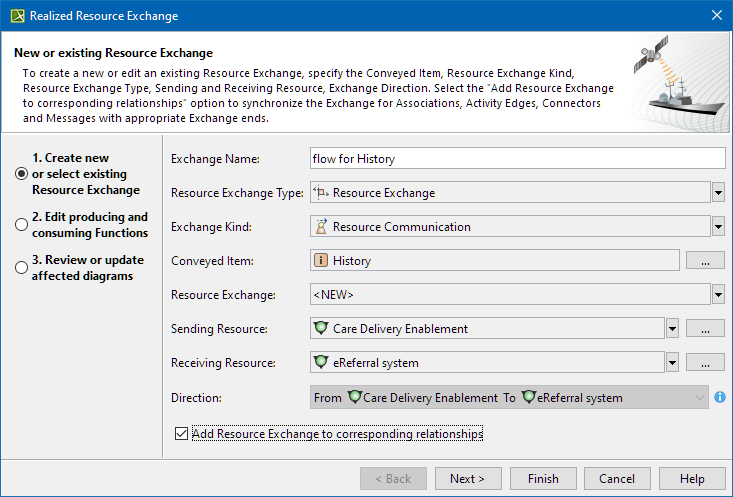Click the blue info icon beside Direction
The width and height of the screenshot is (733, 497).
[x=719, y=398]
